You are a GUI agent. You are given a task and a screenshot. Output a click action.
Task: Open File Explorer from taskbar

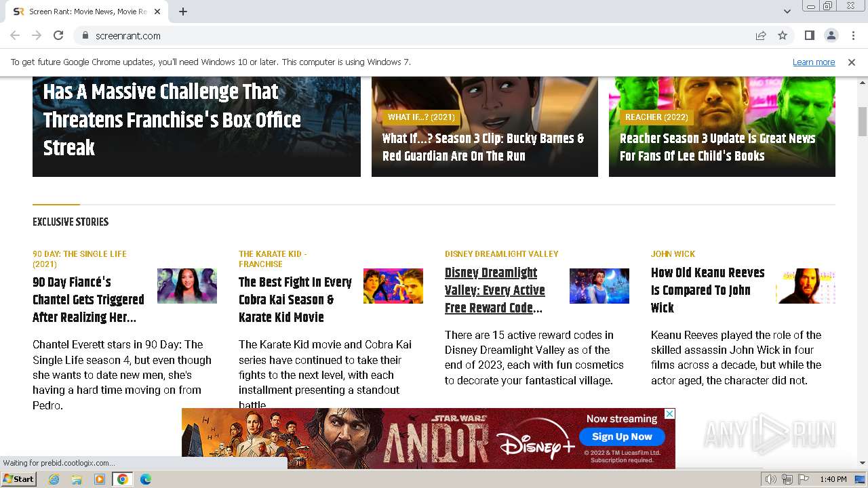click(x=77, y=479)
